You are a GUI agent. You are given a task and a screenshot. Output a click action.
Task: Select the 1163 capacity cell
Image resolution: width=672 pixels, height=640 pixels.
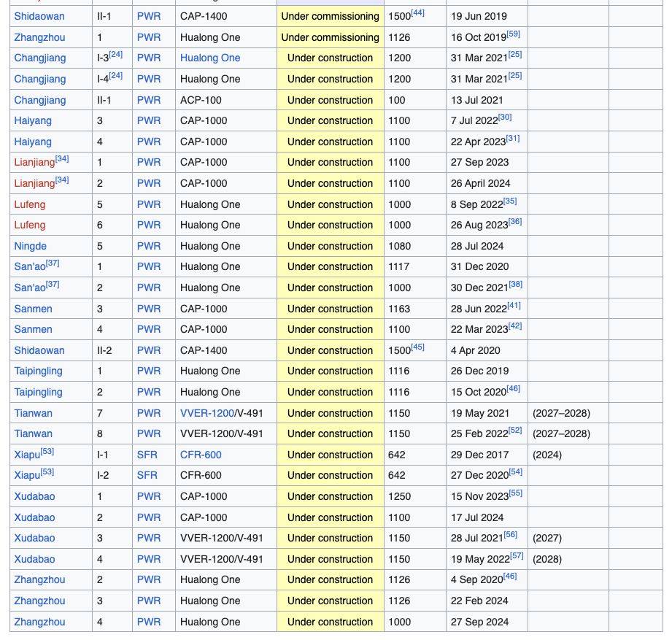[415, 309]
